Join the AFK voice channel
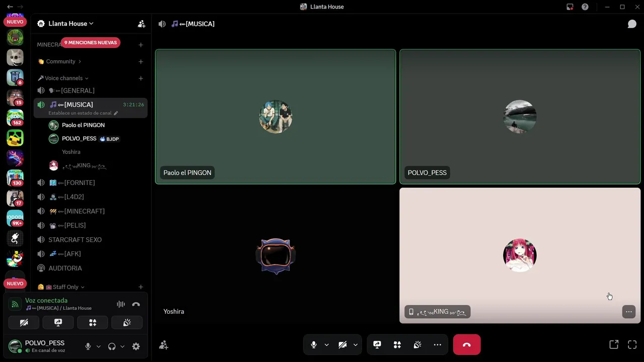Screen dimensions: 644x362 point(91,254)
